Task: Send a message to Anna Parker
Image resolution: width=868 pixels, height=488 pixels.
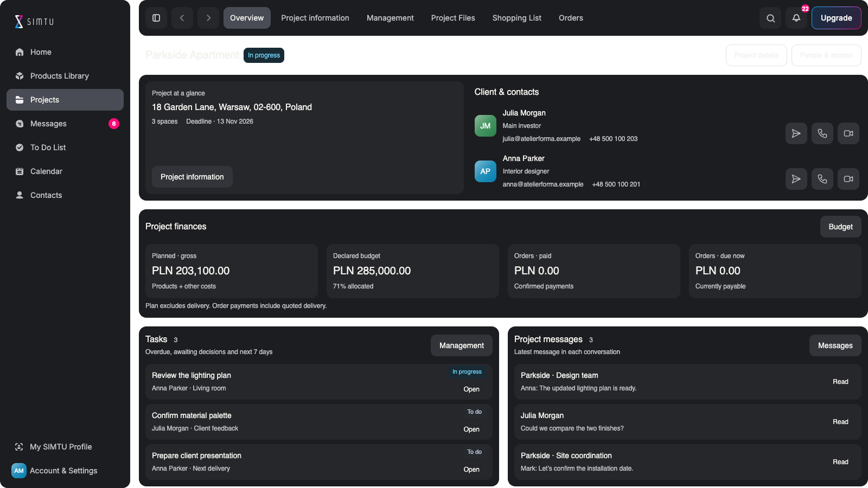Action: tap(796, 179)
